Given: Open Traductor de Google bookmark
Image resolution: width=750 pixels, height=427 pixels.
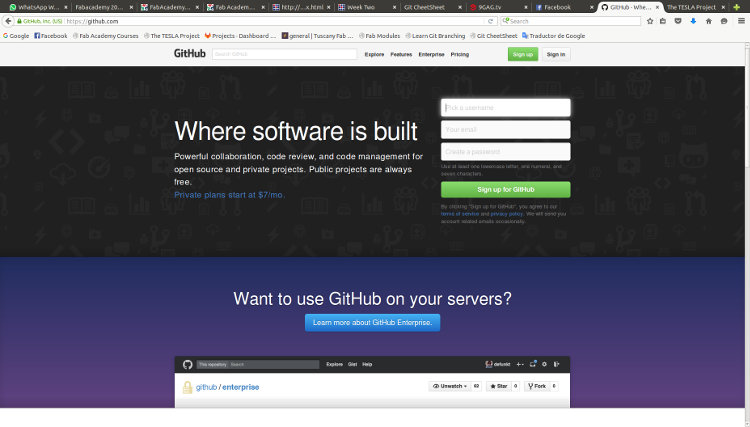Looking at the screenshot, I should coord(553,36).
